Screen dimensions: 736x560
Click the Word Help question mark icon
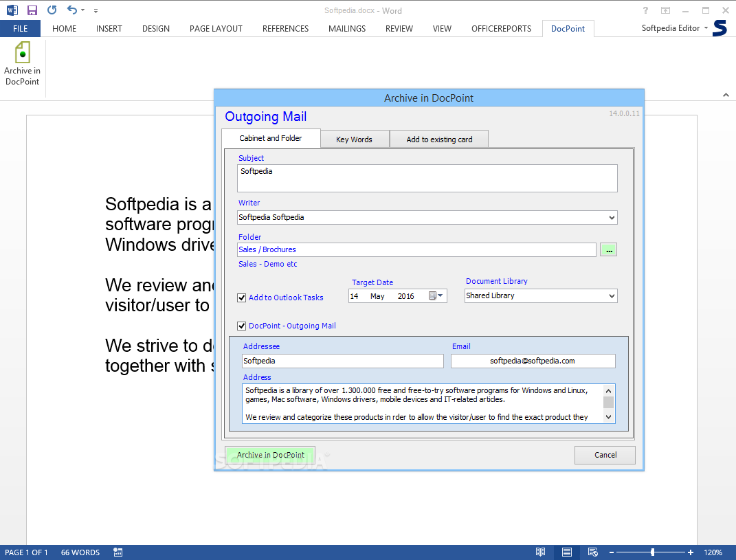click(x=645, y=10)
